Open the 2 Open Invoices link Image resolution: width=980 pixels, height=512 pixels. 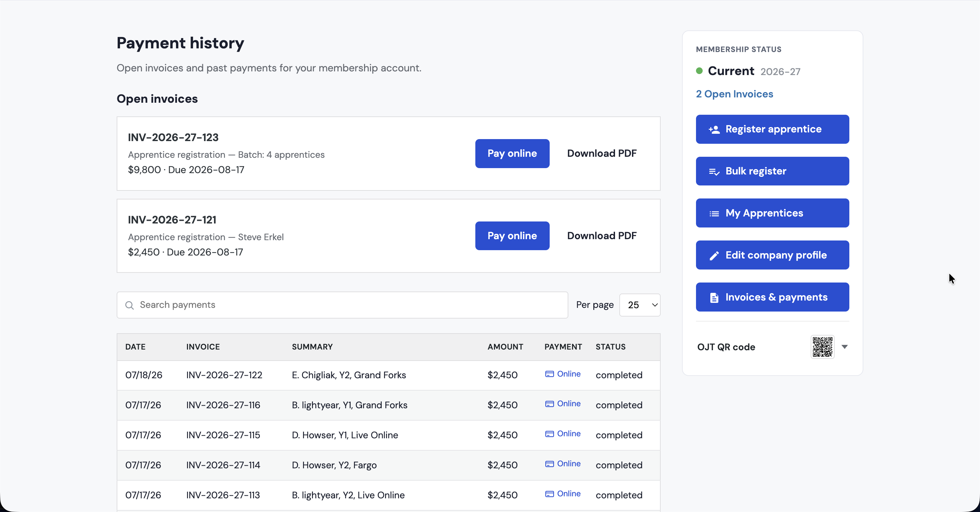734,94
